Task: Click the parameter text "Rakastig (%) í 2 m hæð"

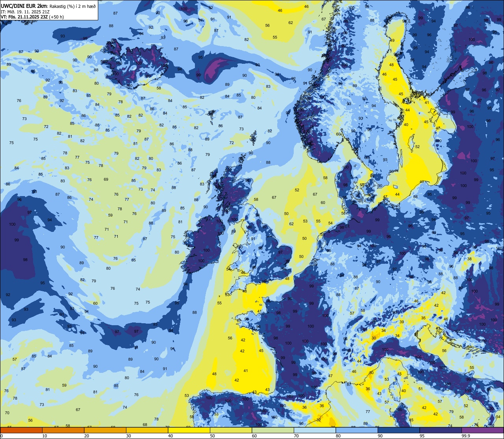Action: (x=72, y=6)
